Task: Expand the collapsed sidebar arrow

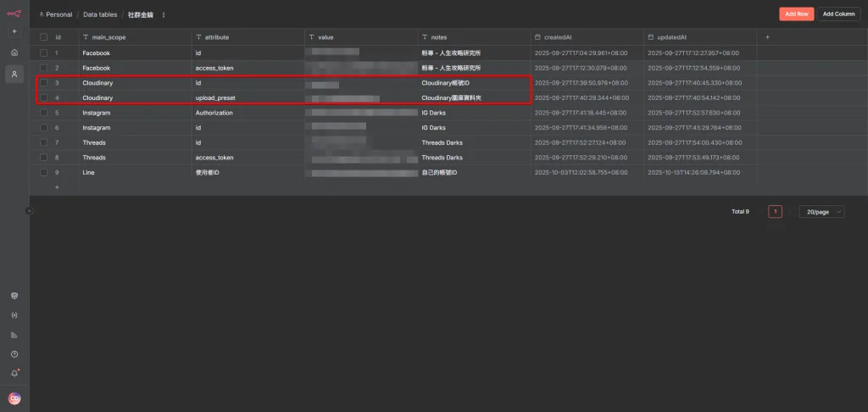Action: click(x=30, y=210)
